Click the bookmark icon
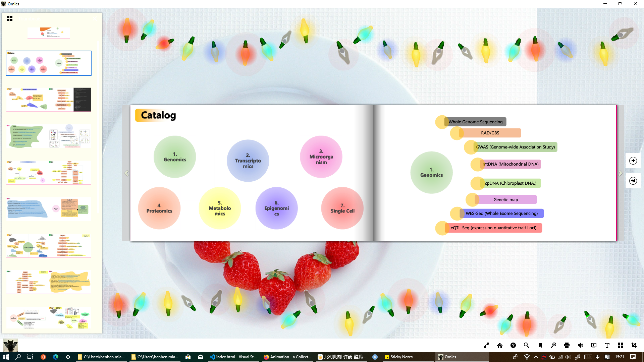The height and width of the screenshot is (362, 644). 540,345
